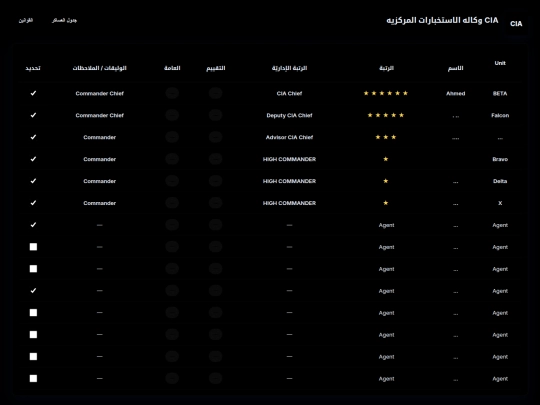Viewport: 540px width, 405px height.
Task: Uncheck the checkbox in the Delta row
Action: [x=33, y=181]
